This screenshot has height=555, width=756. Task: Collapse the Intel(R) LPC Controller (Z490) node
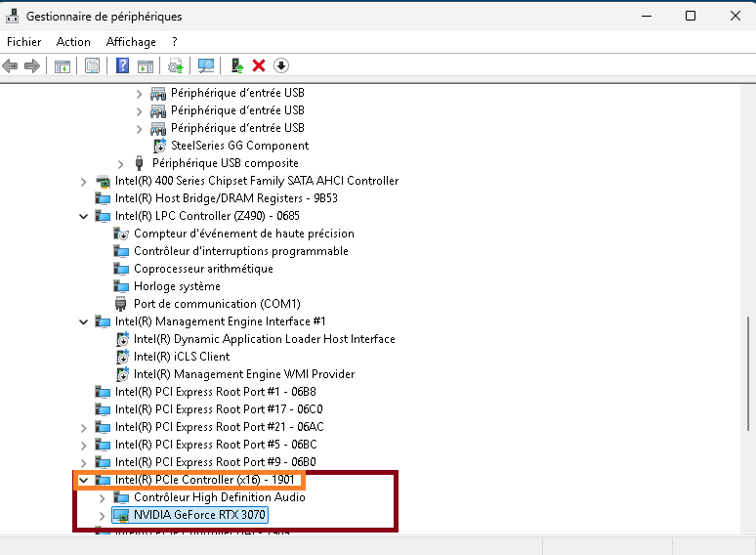(84, 216)
